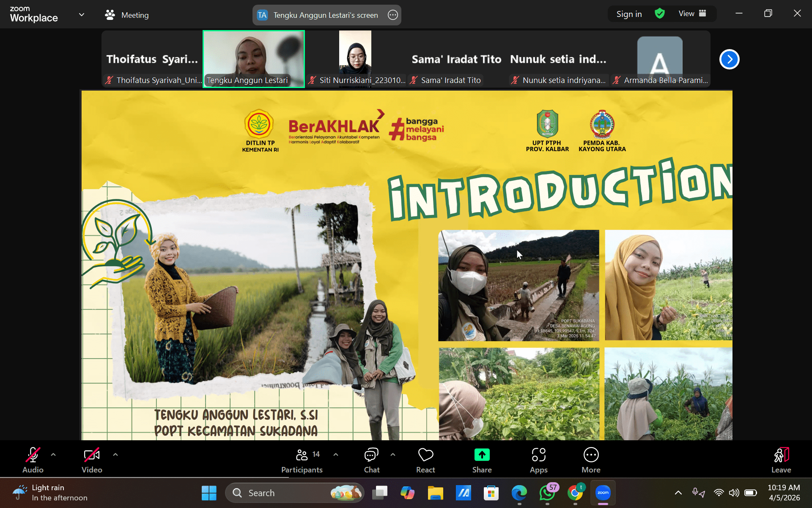Open the More options menu

(591, 460)
